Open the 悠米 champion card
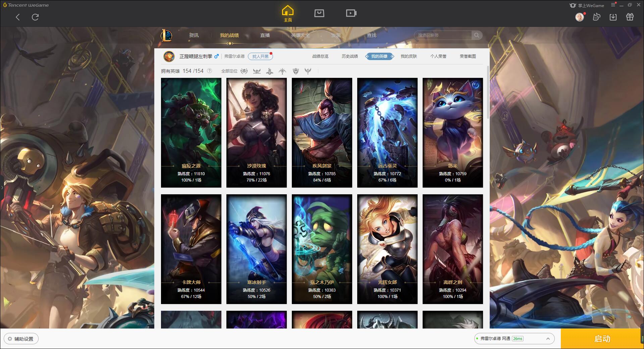 [453, 133]
